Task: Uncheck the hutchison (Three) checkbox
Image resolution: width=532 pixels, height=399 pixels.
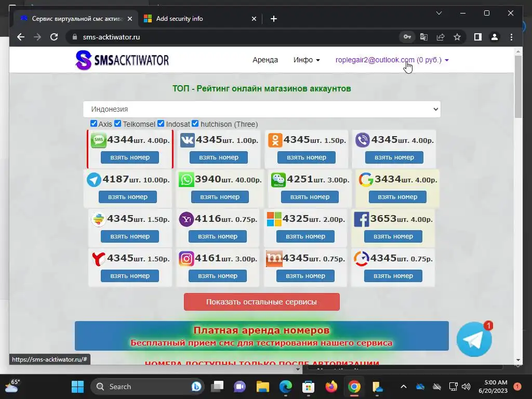Action: pyautogui.click(x=195, y=124)
